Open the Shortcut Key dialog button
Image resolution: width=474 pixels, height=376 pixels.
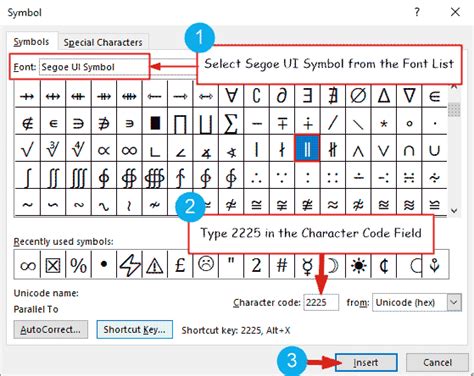135,330
